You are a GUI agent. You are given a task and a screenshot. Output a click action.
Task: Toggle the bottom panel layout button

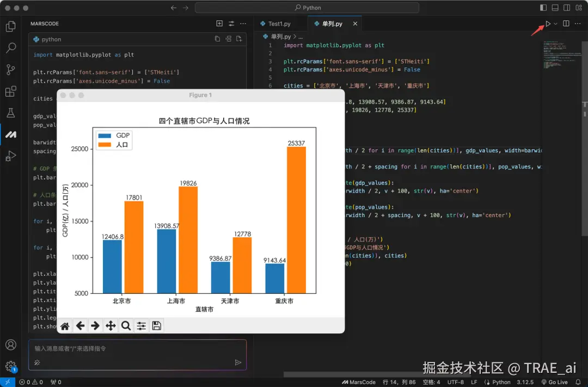tap(555, 8)
